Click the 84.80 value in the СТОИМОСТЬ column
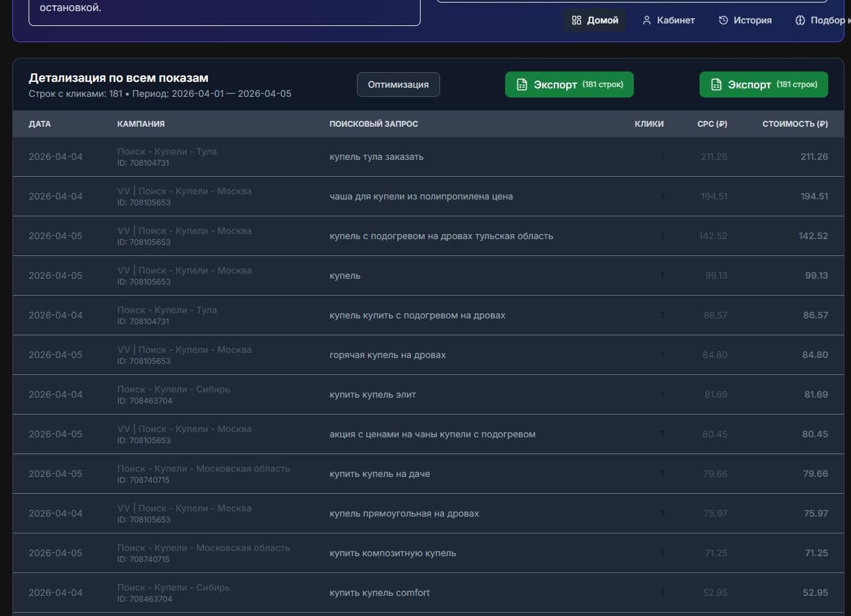 815,355
